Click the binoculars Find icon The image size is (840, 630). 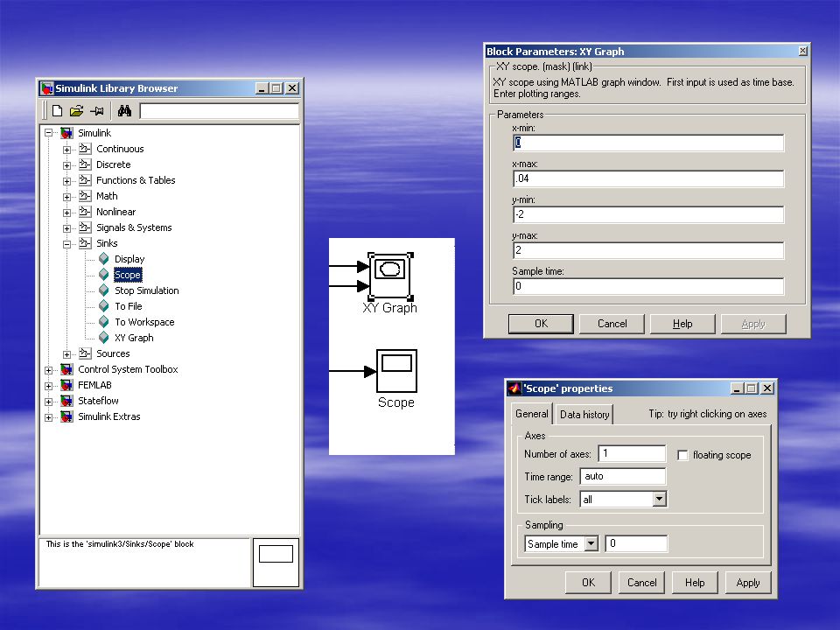pyautogui.click(x=124, y=111)
